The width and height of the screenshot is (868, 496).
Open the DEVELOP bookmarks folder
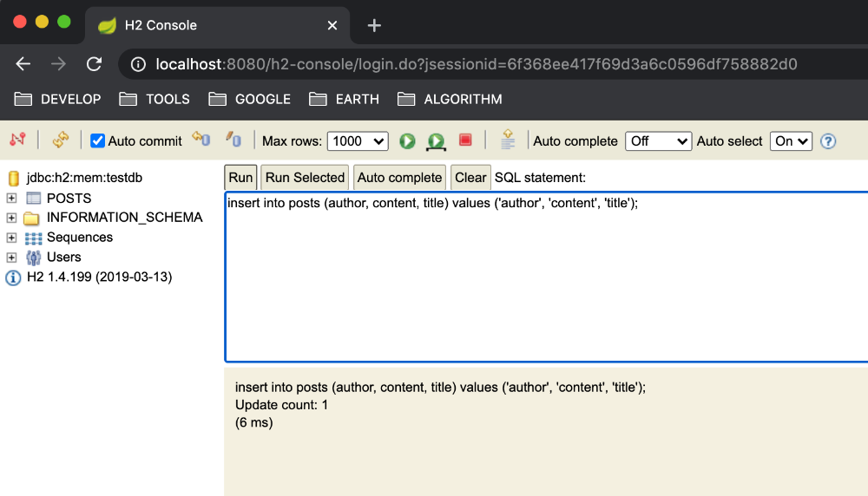point(57,100)
